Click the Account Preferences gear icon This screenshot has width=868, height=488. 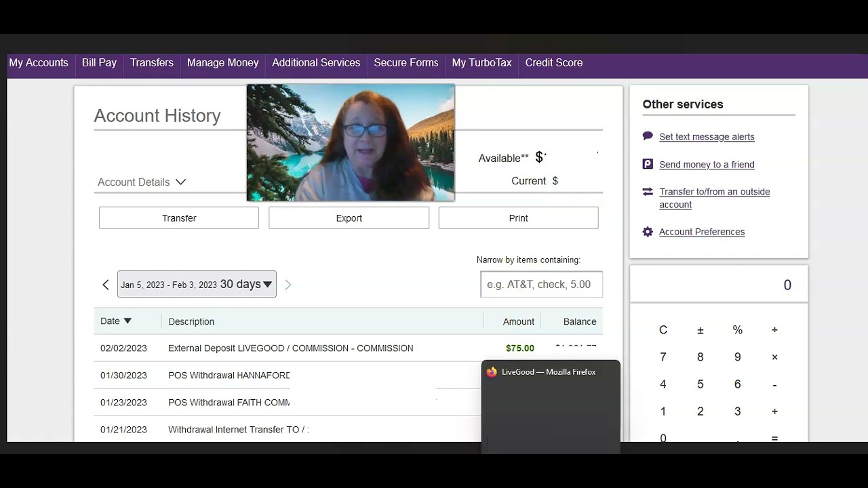tap(648, 232)
